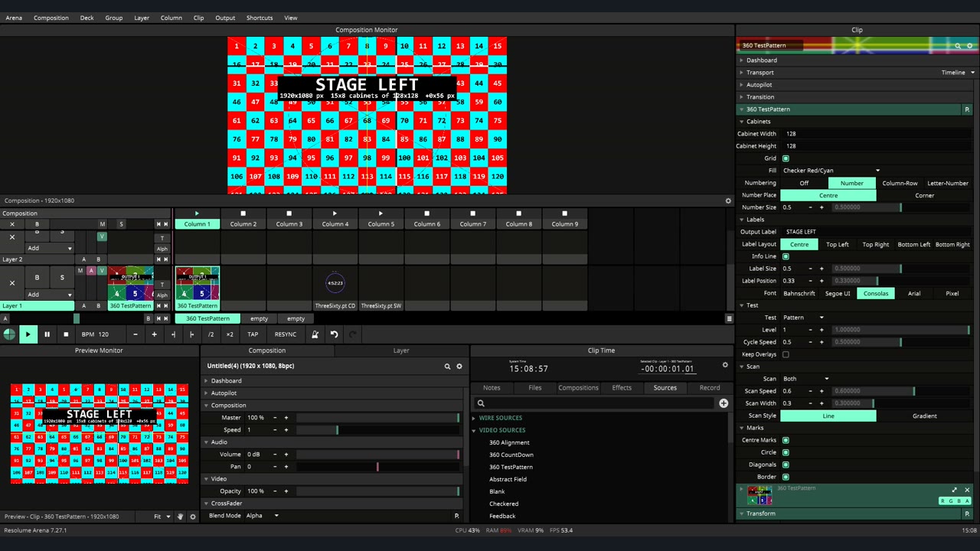980x551 pixels.
Task: Pause playback in the transport bar
Action: [x=47, y=334]
